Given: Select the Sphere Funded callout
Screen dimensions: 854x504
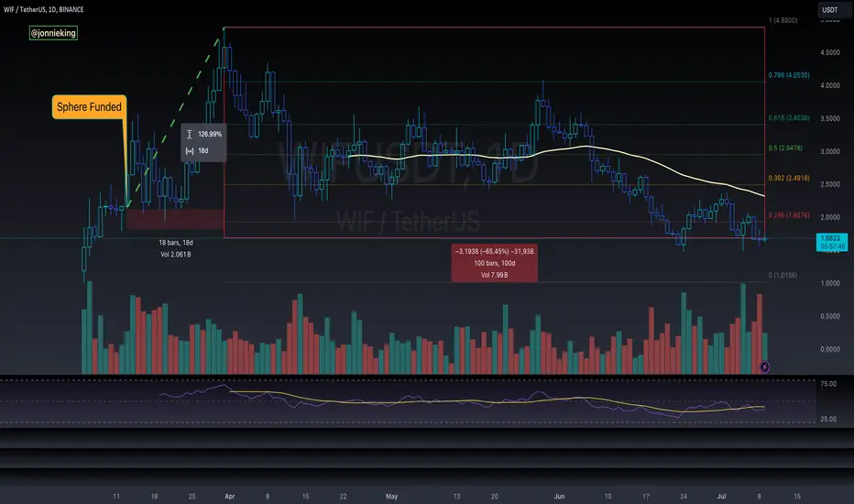Looking at the screenshot, I should click(x=89, y=107).
